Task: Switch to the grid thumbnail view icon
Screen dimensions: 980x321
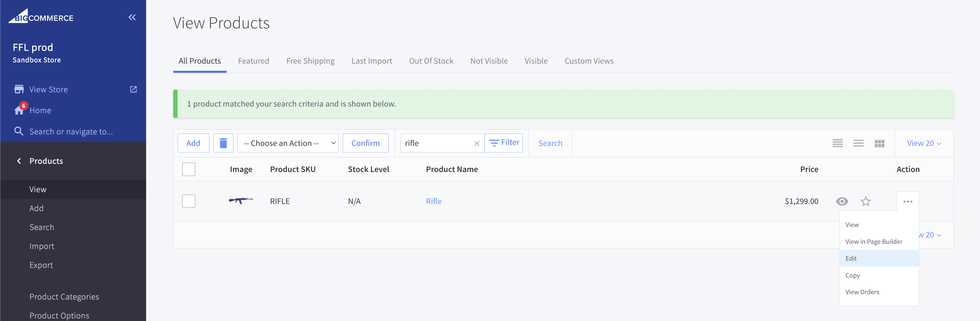Action: click(879, 144)
